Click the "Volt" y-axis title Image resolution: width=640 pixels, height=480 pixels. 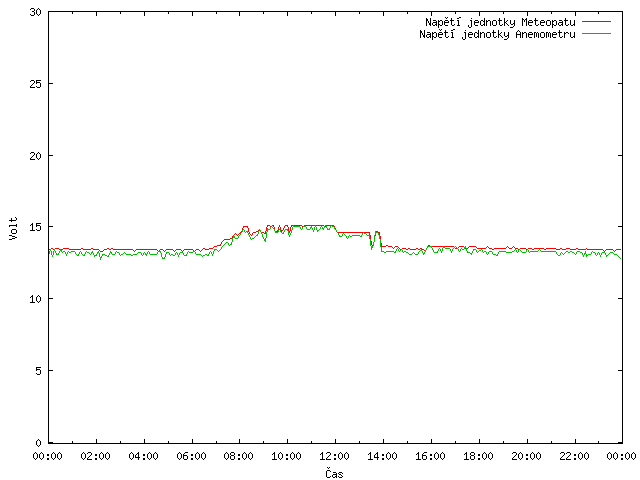pyautogui.click(x=13, y=228)
